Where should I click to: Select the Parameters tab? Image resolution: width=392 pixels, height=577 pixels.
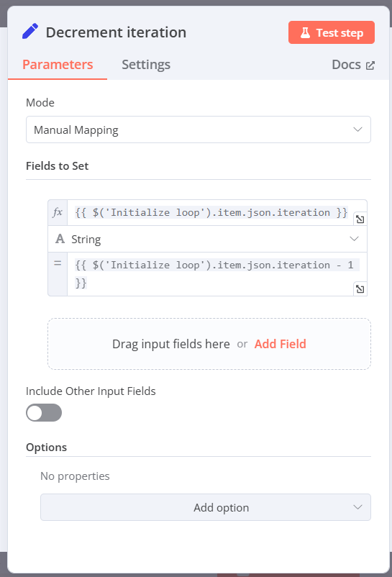tap(58, 65)
